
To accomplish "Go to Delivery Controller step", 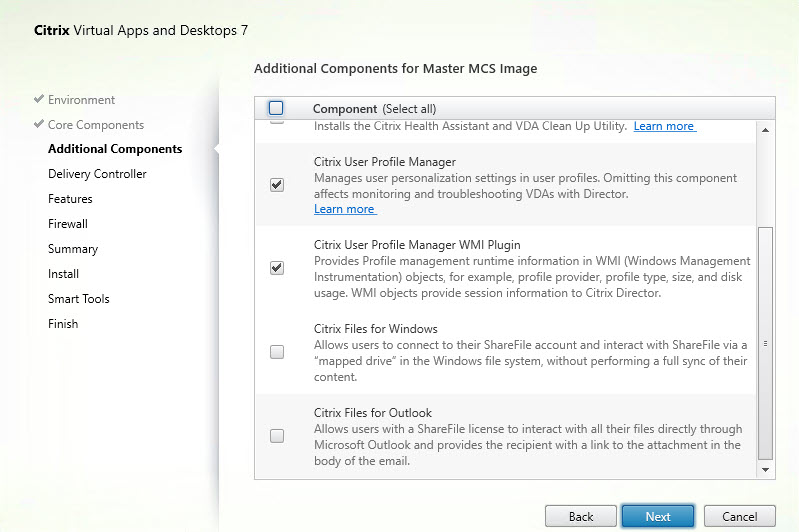I will coord(97,174).
